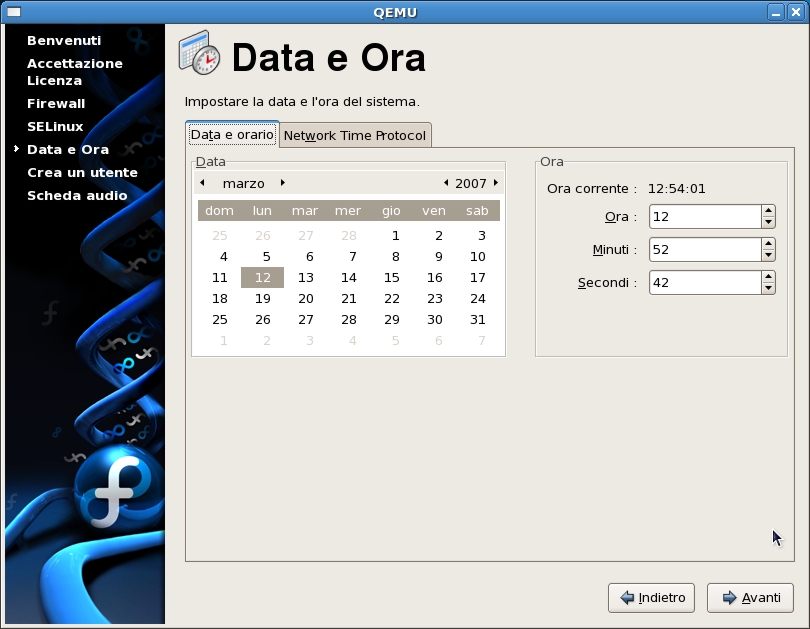Minimize the QEMU window
810x629 pixels.
tap(775, 12)
